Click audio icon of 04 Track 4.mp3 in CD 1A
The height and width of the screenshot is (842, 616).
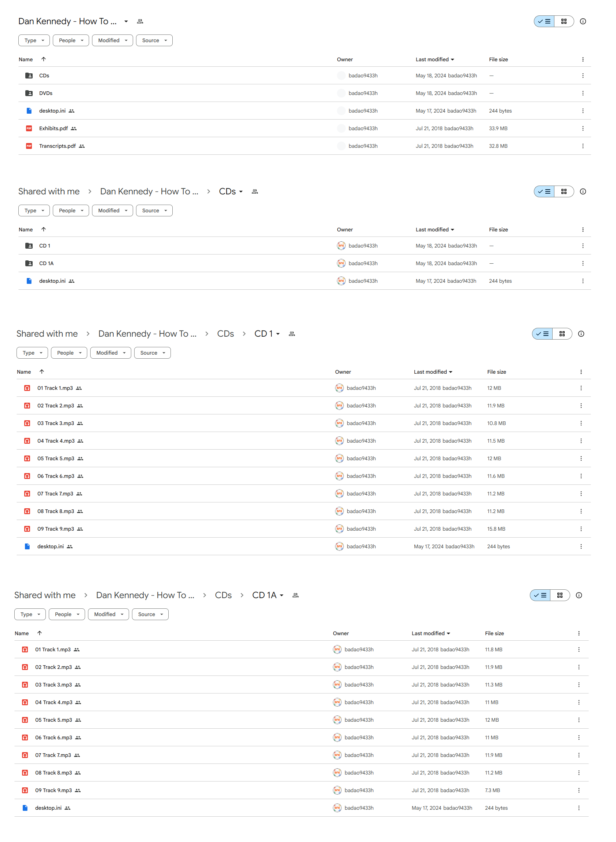click(25, 702)
